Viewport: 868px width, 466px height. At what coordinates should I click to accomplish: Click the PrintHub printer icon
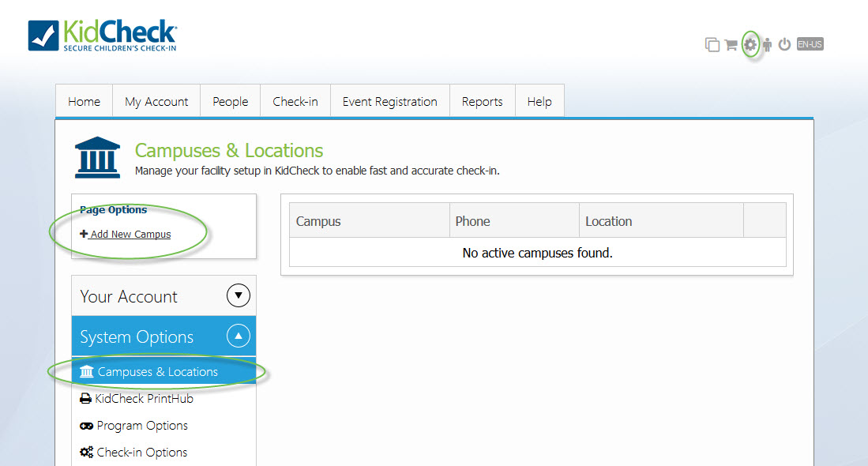pos(86,399)
